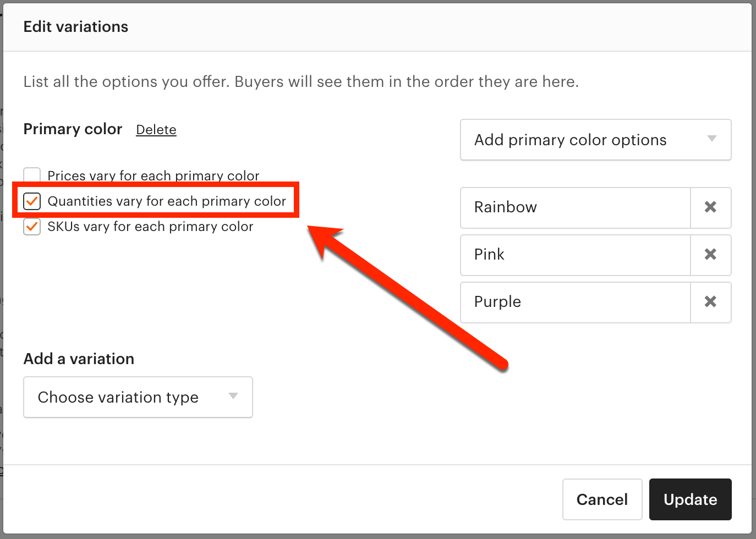Click the Edit variations dialog title
The width and height of the screenshot is (756, 539).
(x=76, y=27)
